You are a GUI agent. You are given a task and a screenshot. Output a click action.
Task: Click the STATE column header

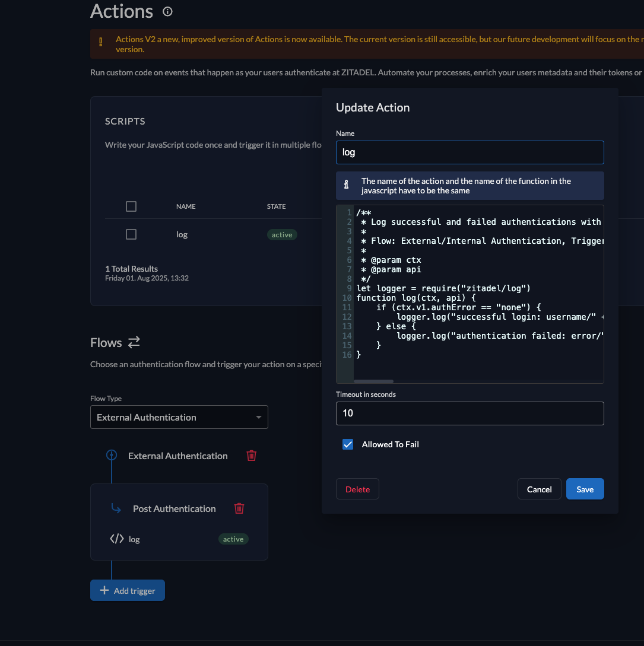pyautogui.click(x=276, y=206)
